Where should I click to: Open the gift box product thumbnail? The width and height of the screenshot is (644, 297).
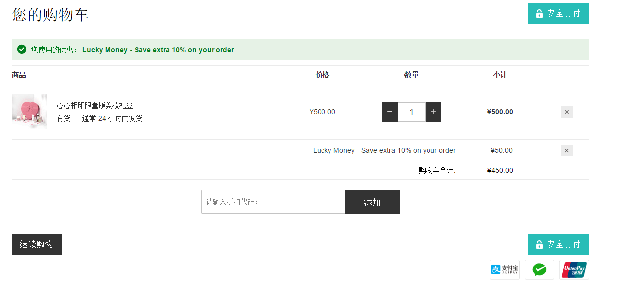pos(29,112)
